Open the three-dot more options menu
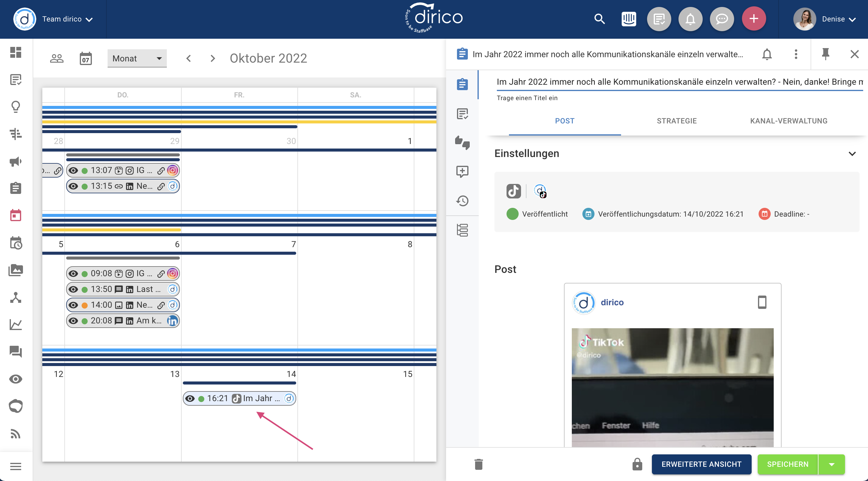868x481 pixels. coord(796,54)
